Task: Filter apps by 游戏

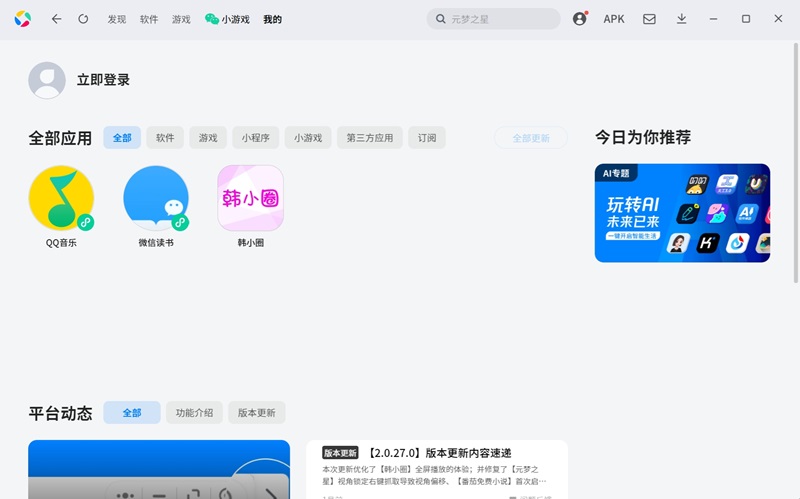Action: pyautogui.click(x=208, y=138)
